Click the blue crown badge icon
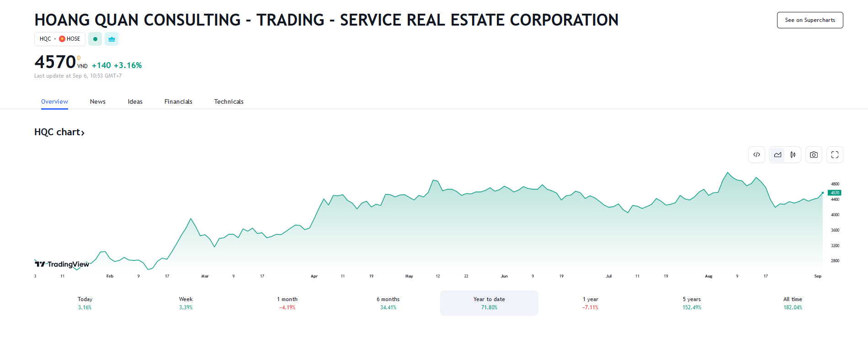Image resolution: width=868 pixels, height=339 pixels. [112, 39]
